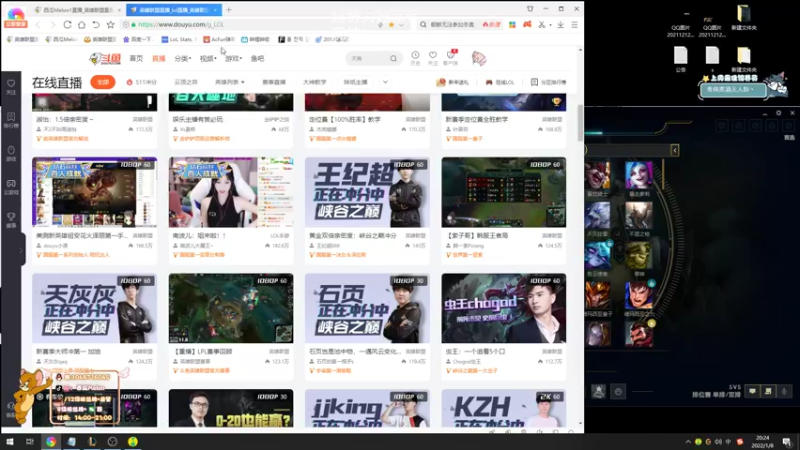The image size is (800, 450).
Task: Open the 511冲分 filter link
Action: [142, 82]
